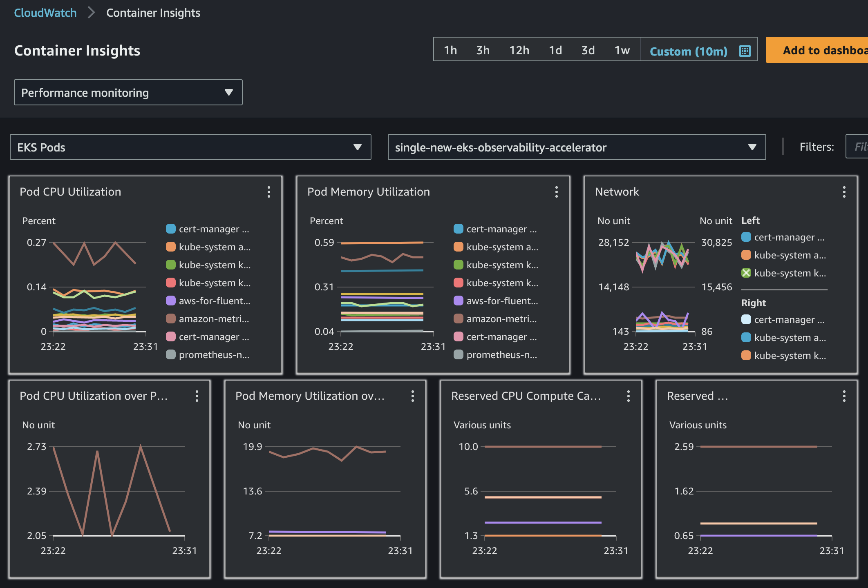Screen dimensions: 868x588
Task: Open Pod CPU Utilization over Pod Limit actions
Action: click(x=197, y=396)
